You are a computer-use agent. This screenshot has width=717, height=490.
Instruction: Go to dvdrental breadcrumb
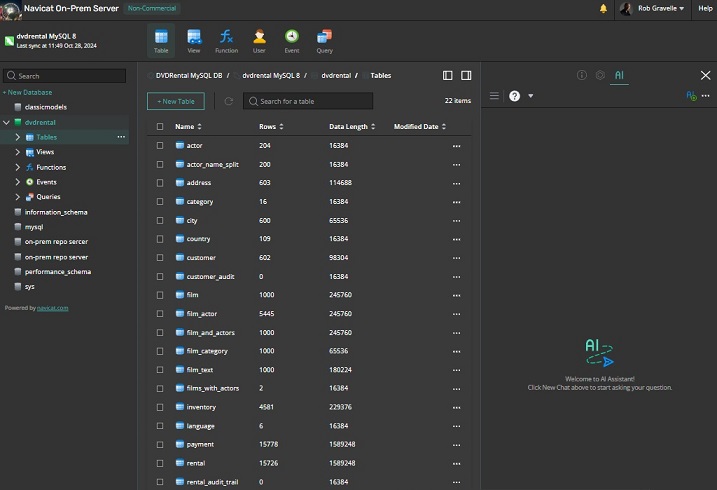click(x=336, y=75)
